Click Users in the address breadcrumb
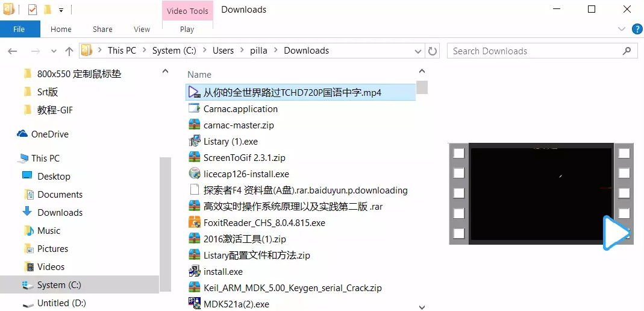This screenshot has width=644, height=311. [x=223, y=51]
